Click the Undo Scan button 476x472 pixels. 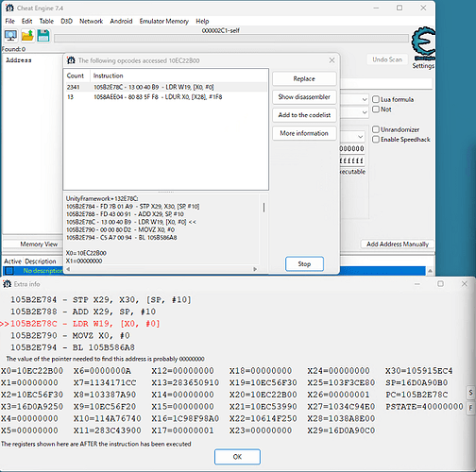[387, 59]
